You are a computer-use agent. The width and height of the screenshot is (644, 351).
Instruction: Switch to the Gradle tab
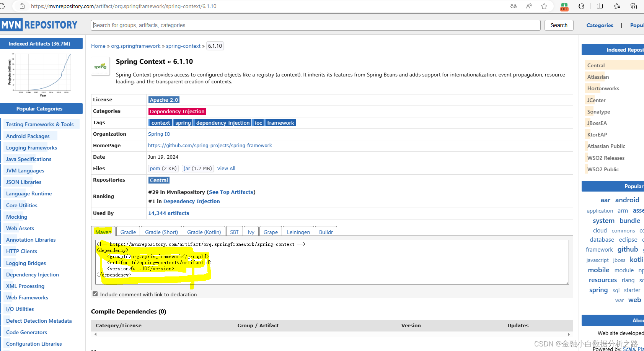[128, 232]
